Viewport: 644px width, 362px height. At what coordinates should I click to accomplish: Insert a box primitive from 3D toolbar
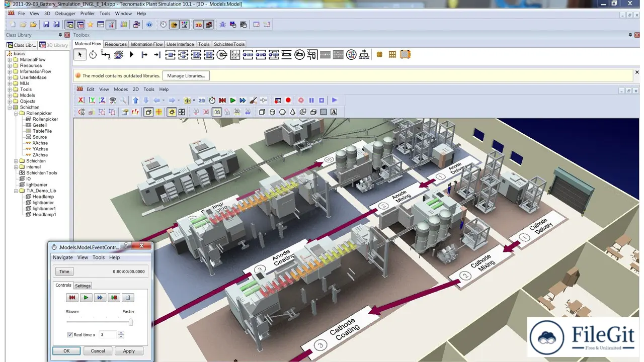262,112
